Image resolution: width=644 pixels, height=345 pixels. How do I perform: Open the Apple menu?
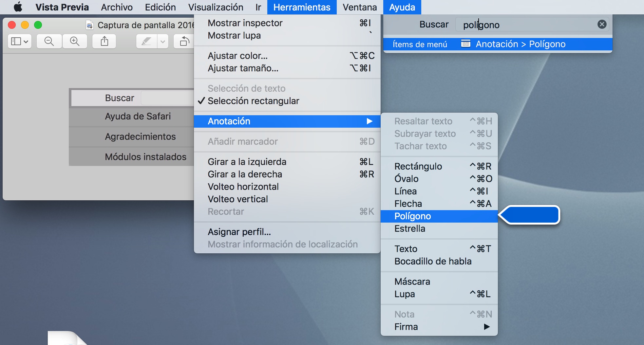[18, 7]
